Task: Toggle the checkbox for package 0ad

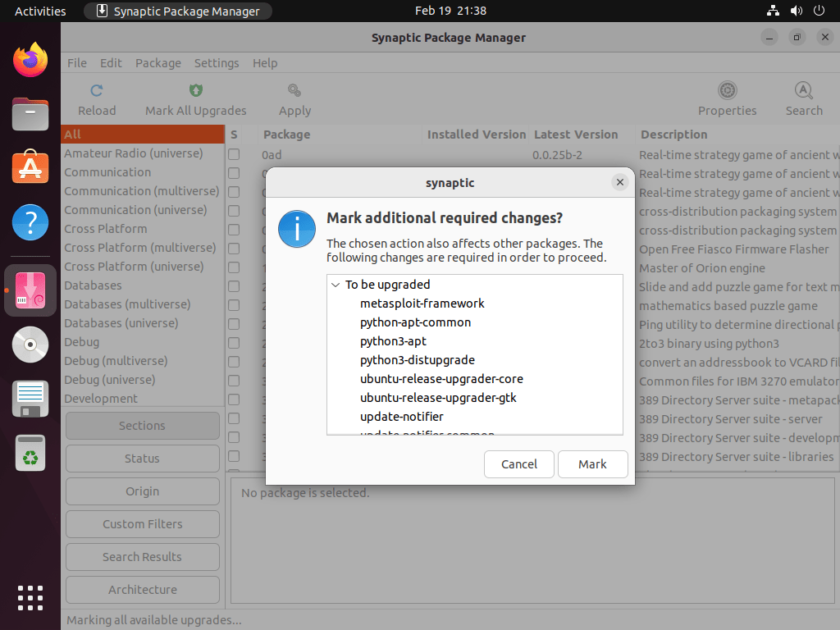Action: pyautogui.click(x=234, y=154)
